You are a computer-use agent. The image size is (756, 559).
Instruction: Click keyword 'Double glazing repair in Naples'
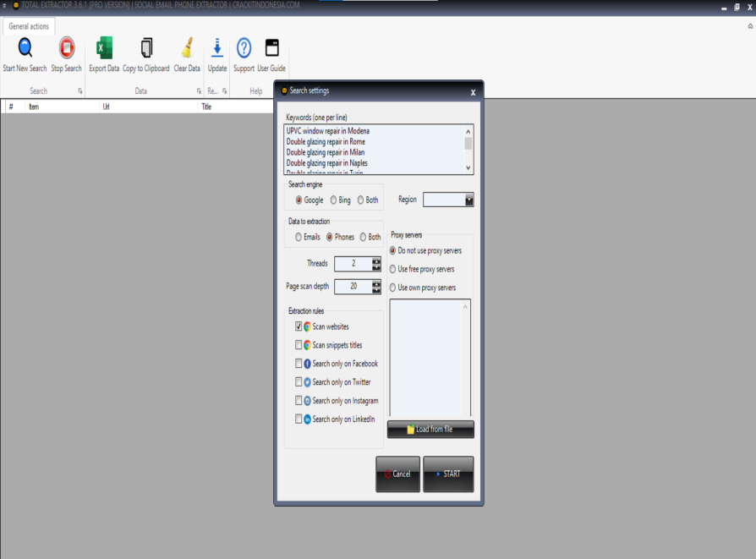[327, 163]
